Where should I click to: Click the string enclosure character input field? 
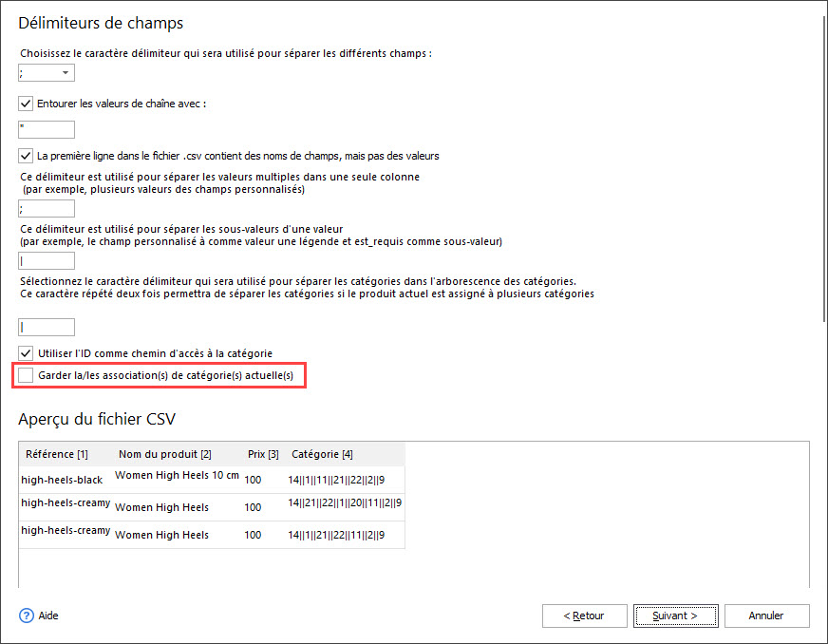47,129
